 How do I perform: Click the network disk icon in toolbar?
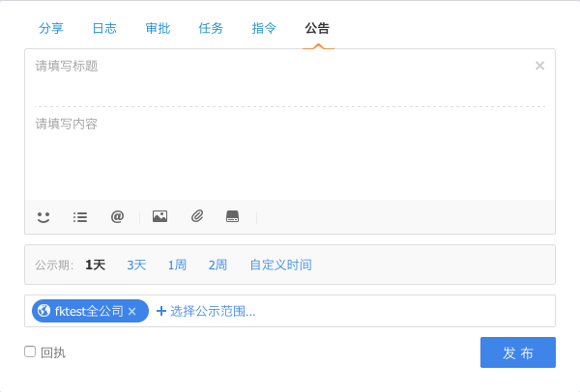(232, 217)
